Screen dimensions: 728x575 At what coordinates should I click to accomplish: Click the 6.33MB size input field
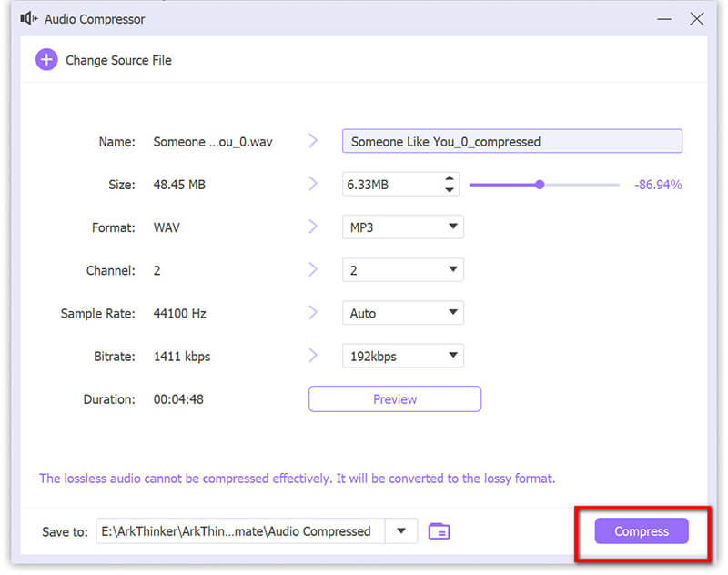tap(389, 185)
